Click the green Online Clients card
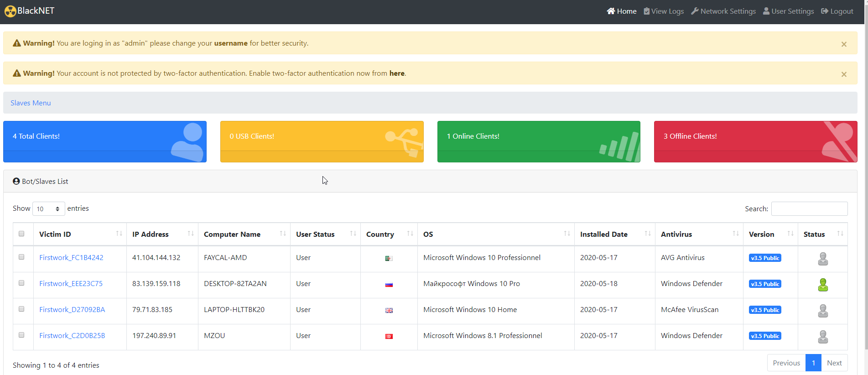The height and width of the screenshot is (375, 868). point(538,141)
